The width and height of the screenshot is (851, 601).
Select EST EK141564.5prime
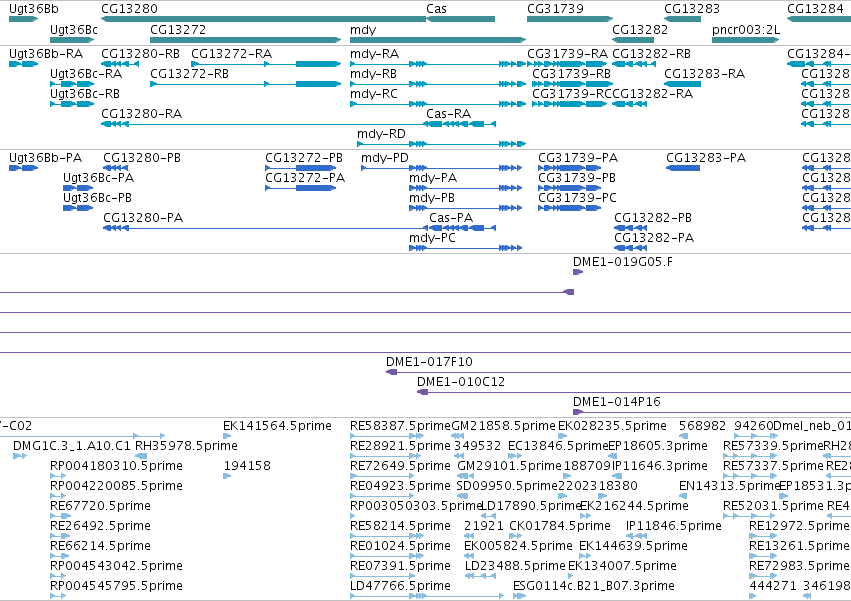(227, 436)
